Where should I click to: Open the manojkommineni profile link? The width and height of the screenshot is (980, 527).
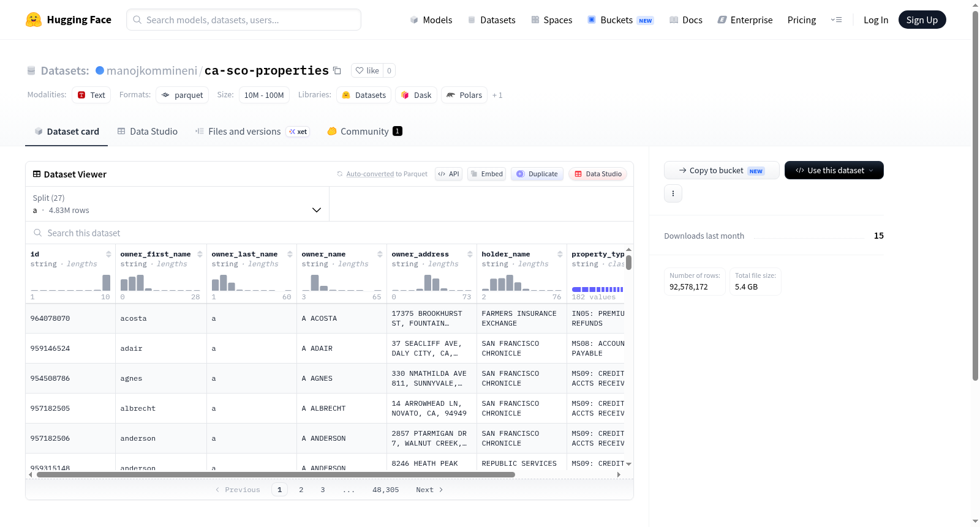pos(152,70)
